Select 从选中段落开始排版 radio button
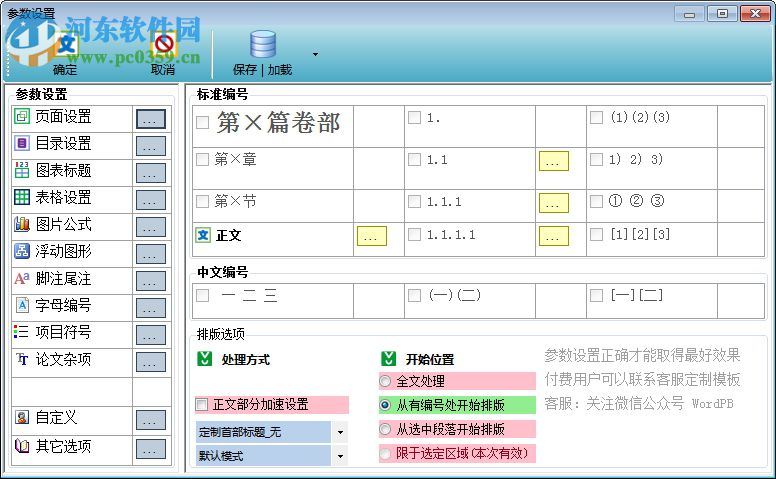The image size is (776, 479). 385,429
